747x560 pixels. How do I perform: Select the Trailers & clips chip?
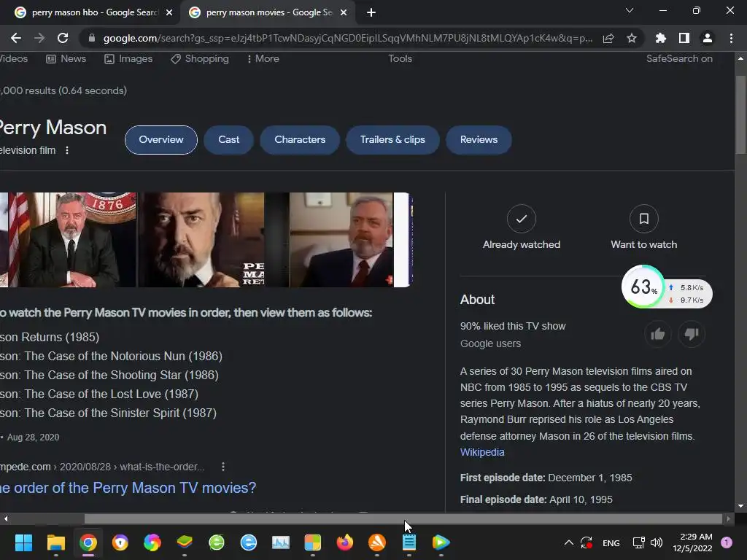392,140
